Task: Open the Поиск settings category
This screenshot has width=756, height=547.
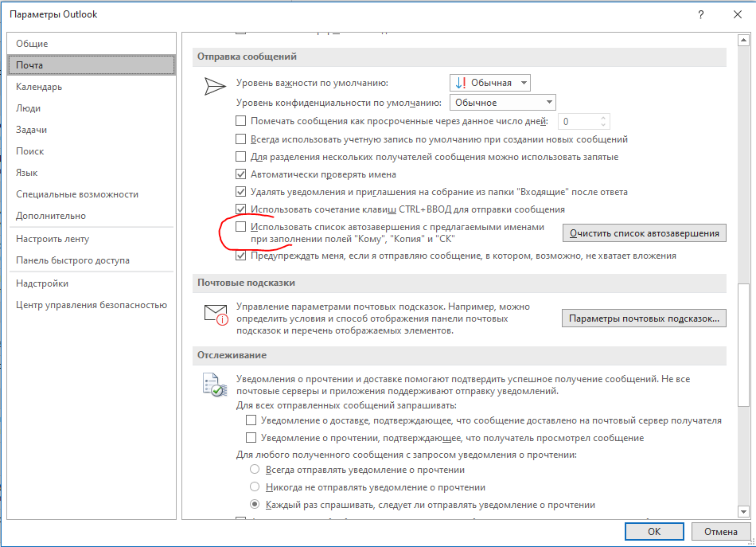Action: (x=92, y=151)
